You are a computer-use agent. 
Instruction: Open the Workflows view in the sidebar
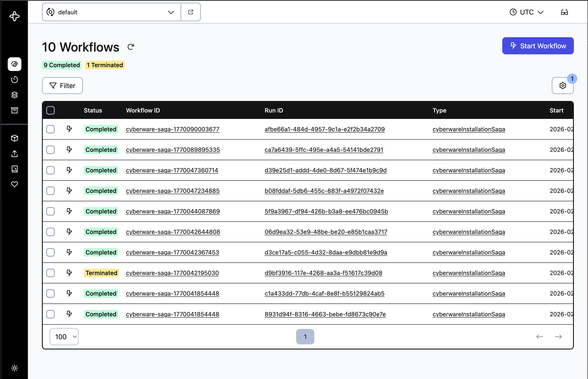(15, 64)
